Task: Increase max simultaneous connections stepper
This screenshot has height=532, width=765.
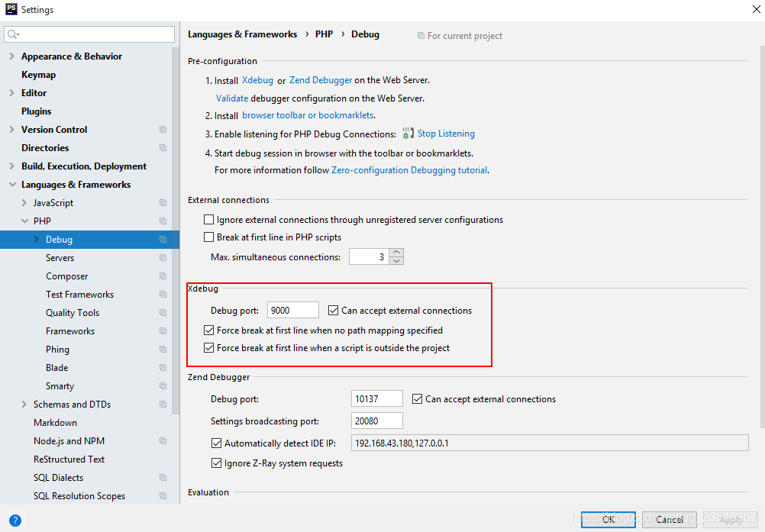Action: pyautogui.click(x=397, y=253)
